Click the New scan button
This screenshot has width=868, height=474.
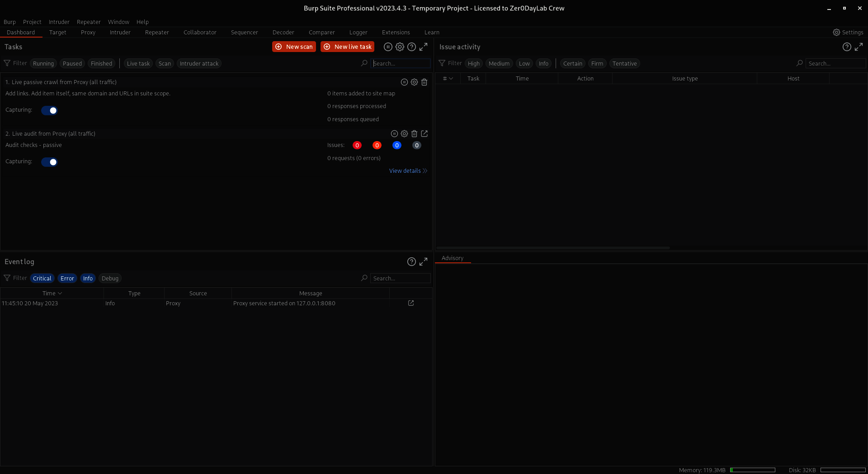pyautogui.click(x=294, y=47)
